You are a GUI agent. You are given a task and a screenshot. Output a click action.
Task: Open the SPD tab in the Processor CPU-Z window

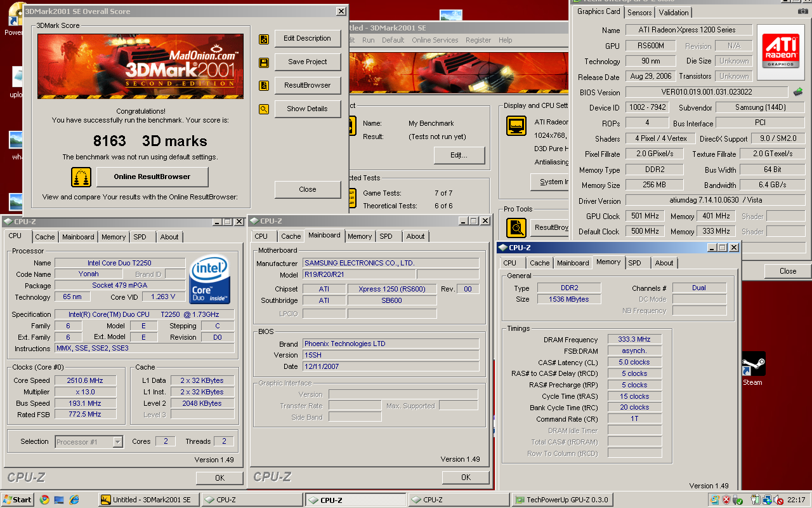click(140, 237)
